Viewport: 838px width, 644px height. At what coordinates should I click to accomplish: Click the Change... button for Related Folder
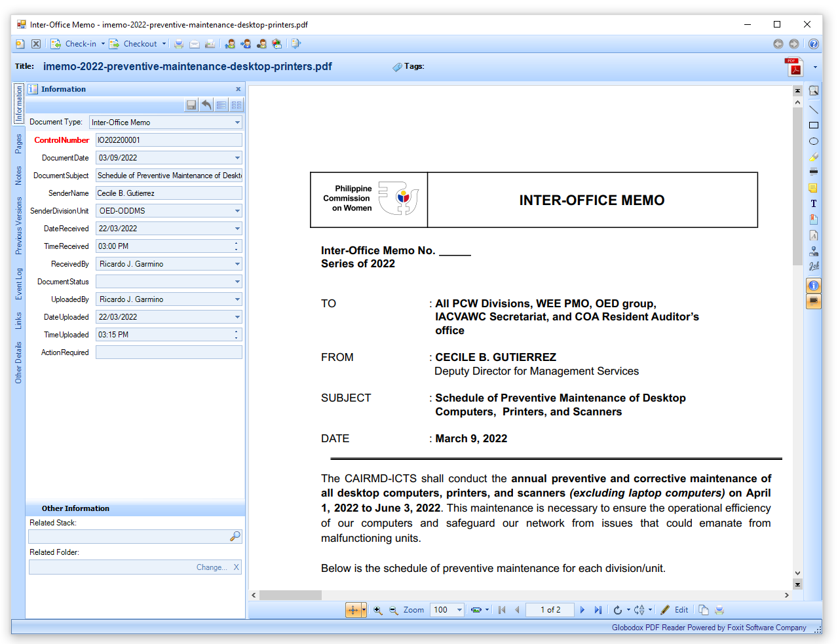[x=212, y=567]
